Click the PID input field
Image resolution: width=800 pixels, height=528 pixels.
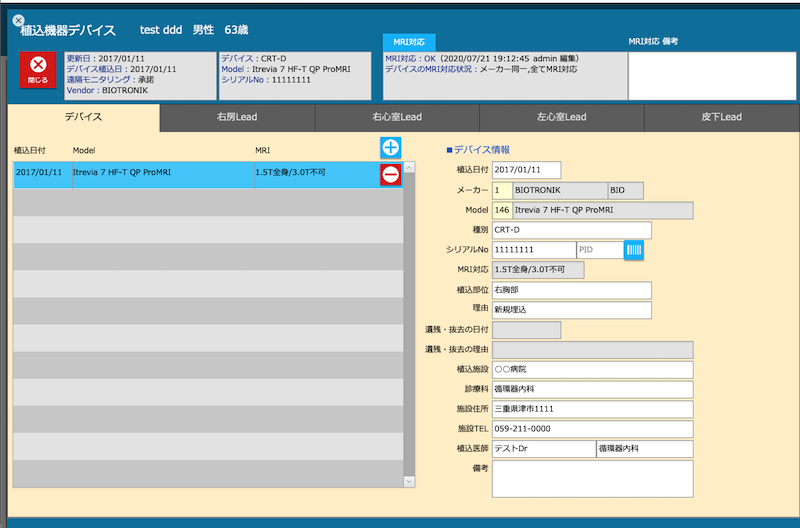click(599, 250)
